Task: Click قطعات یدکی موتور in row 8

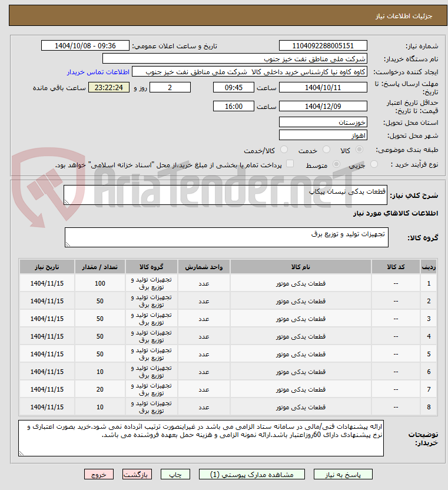Action: point(301,407)
